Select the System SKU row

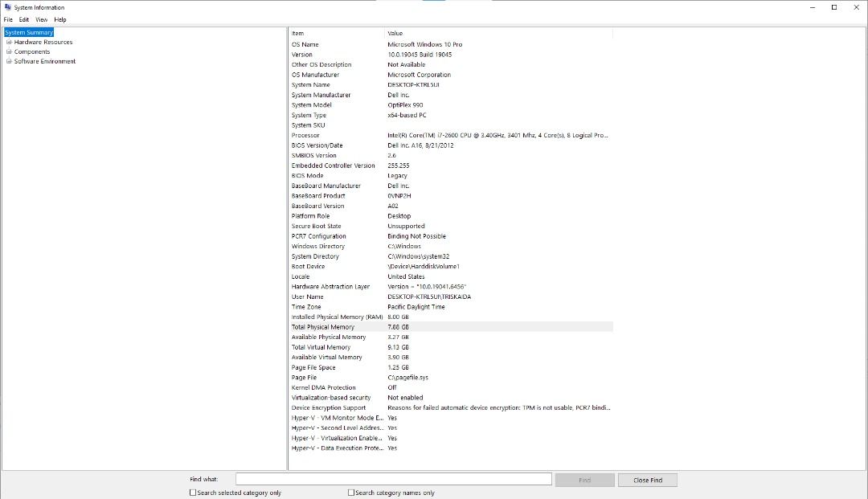coord(451,125)
